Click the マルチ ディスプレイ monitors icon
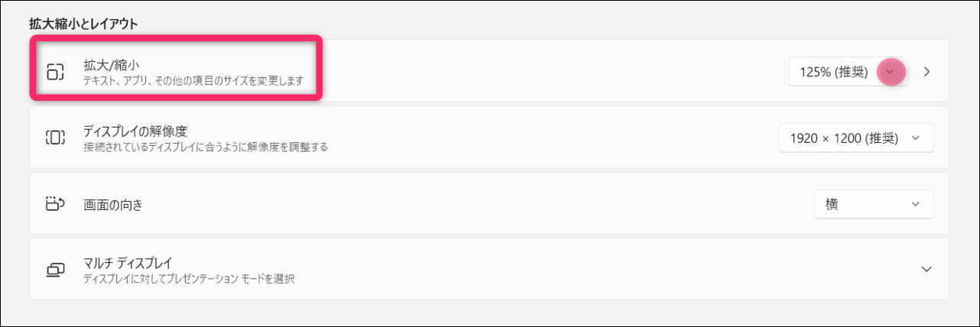The width and height of the screenshot is (980, 327). (55, 270)
